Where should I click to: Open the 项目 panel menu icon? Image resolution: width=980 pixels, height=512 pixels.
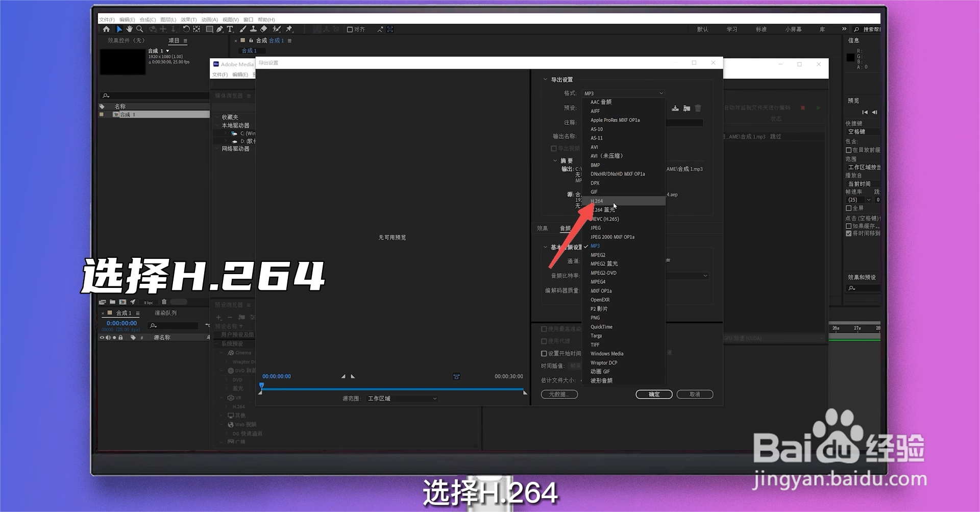click(185, 41)
